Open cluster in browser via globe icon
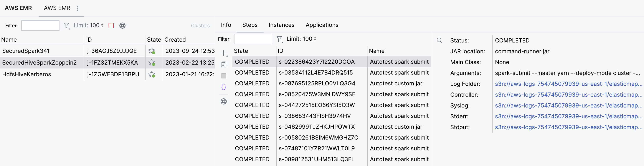 pos(122,25)
